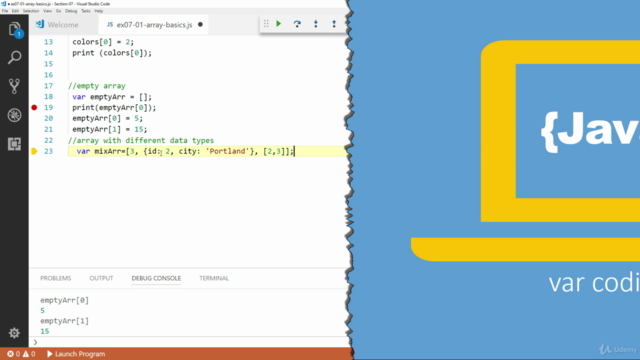Click line number 13 in the gutter
This screenshot has height=360, width=640.
(48, 42)
